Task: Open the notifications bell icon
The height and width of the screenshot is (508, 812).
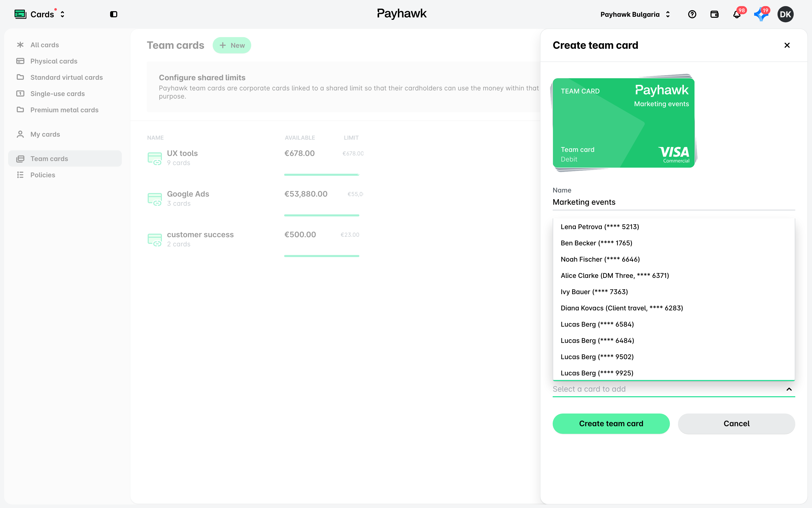Action: tap(737, 14)
